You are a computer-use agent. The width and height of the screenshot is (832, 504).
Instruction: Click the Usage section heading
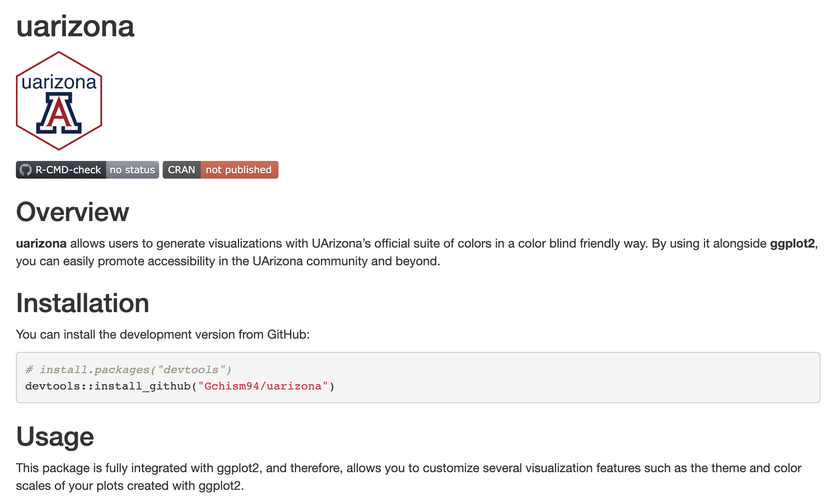55,437
